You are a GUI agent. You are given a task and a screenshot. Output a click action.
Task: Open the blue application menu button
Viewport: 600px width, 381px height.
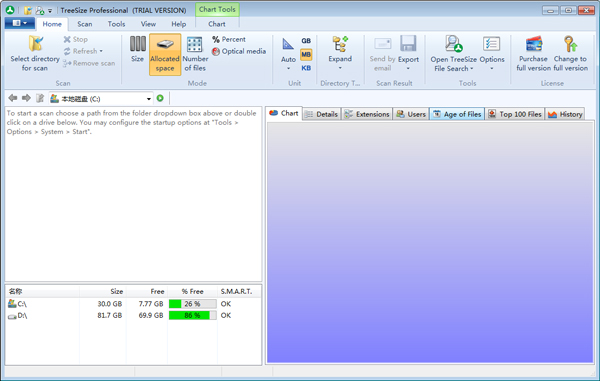click(20, 23)
